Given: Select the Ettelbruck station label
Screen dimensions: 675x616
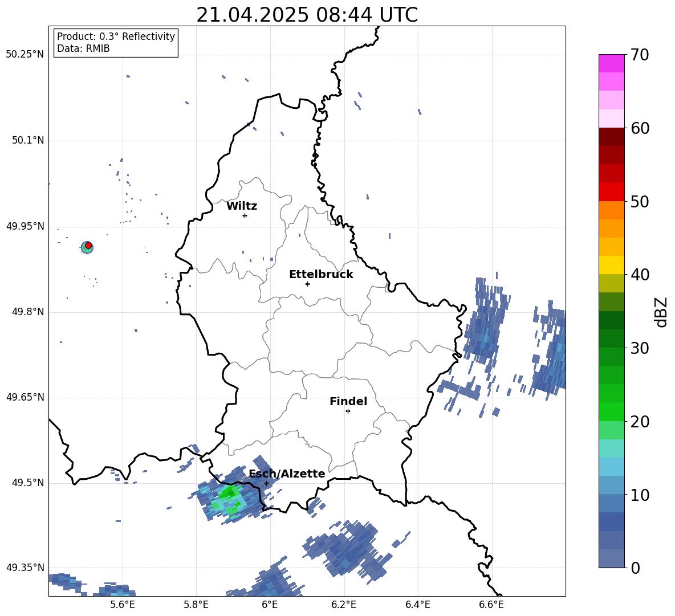Looking at the screenshot, I should point(321,275).
